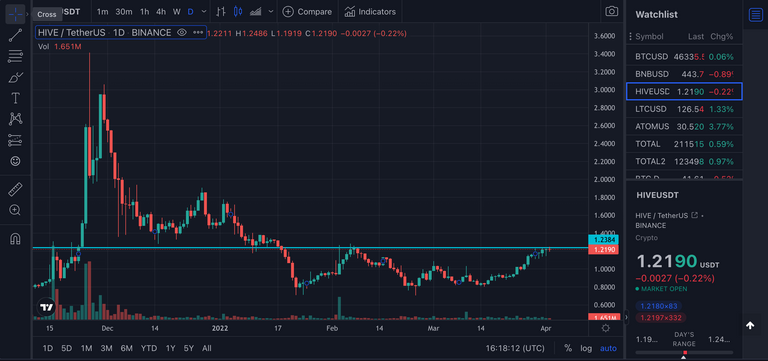Viewport: 768px width, 361px height.
Task: Switch to the W weekly interval
Action: click(x=177, y=11)
